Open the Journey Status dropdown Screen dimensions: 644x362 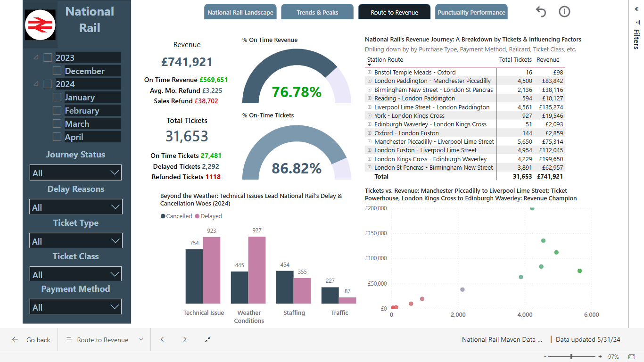tap(75, 173)
